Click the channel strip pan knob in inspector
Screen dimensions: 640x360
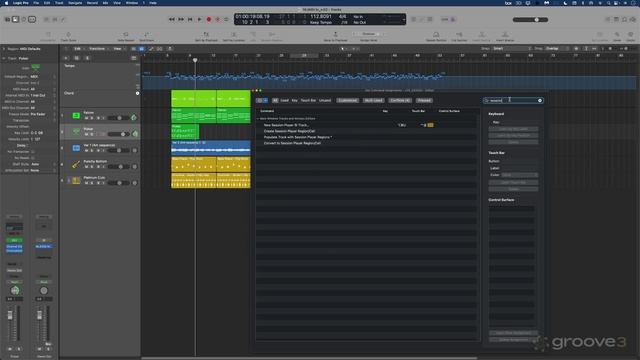click(x=15, y=291)
